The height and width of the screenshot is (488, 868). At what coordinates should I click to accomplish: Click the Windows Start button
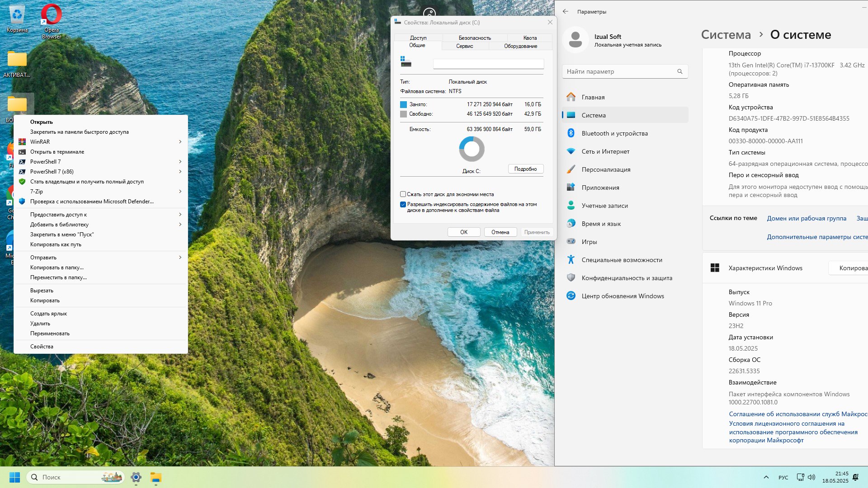pyautogui.click(x=14, y=477)
